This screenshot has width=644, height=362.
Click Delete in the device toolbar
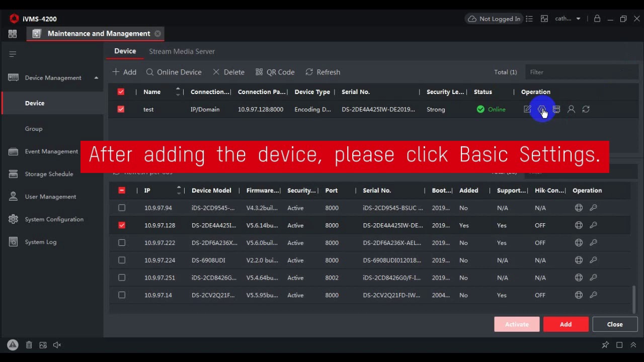click(228, 72)
